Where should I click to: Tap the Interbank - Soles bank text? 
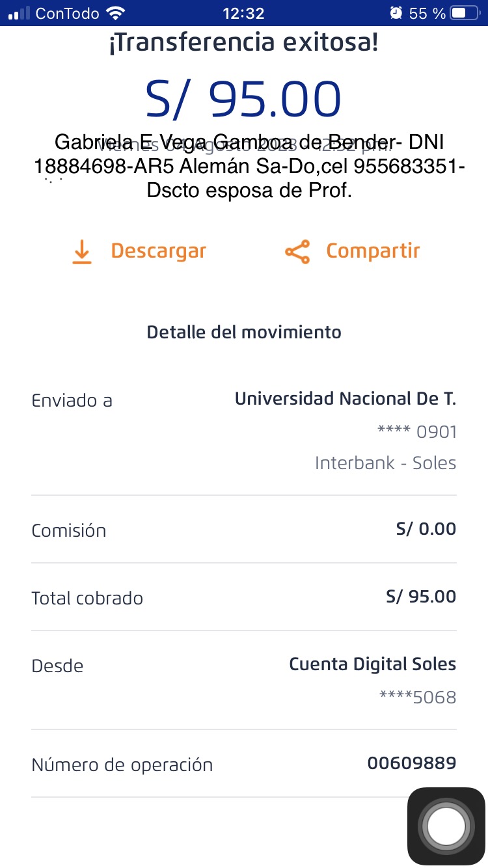point(385,463)
